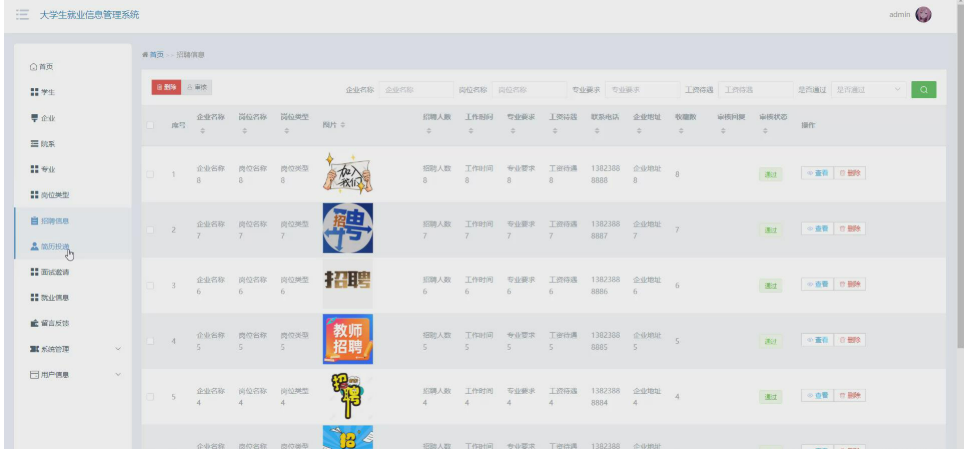Click the admin username text
This screenshot has width=964, height=449.
point(899,15)
